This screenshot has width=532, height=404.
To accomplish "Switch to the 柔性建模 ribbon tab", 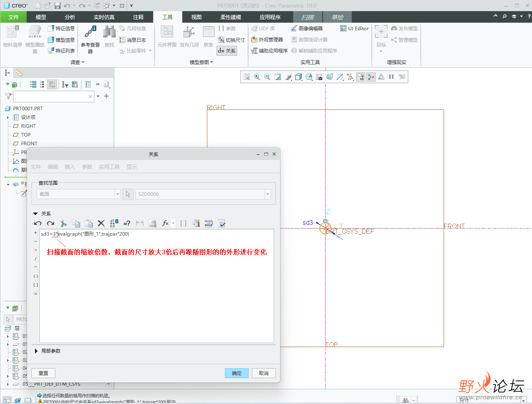I will (x=231, y=17).
